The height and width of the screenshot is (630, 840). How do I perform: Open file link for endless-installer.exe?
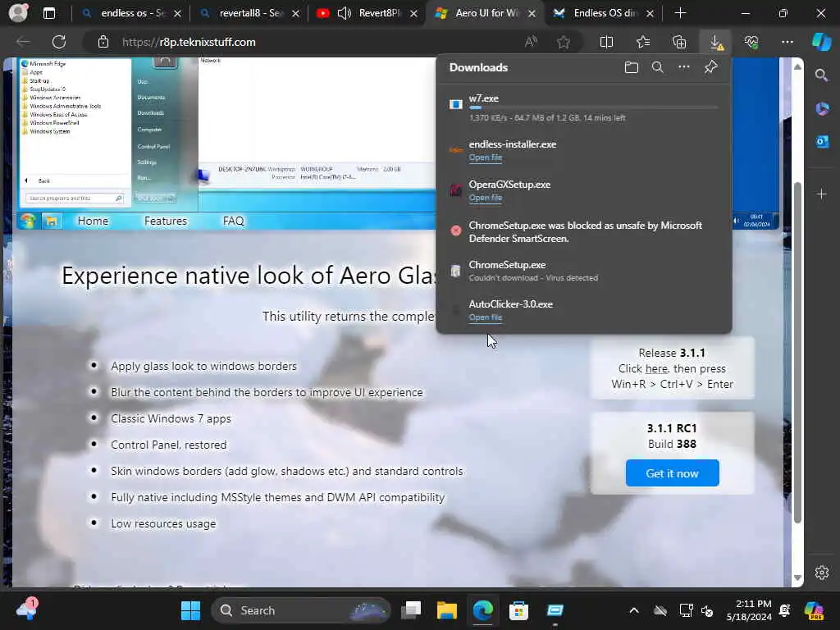[486, 157]
